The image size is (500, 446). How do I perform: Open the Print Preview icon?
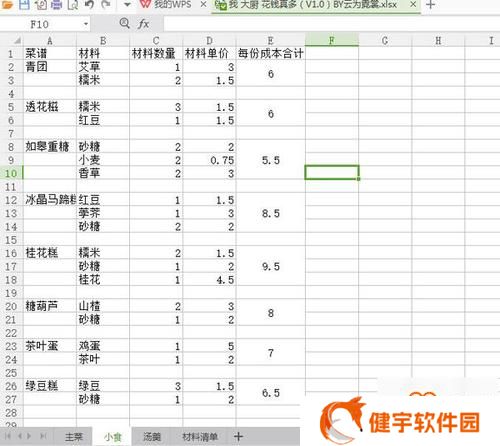point(73,4)
